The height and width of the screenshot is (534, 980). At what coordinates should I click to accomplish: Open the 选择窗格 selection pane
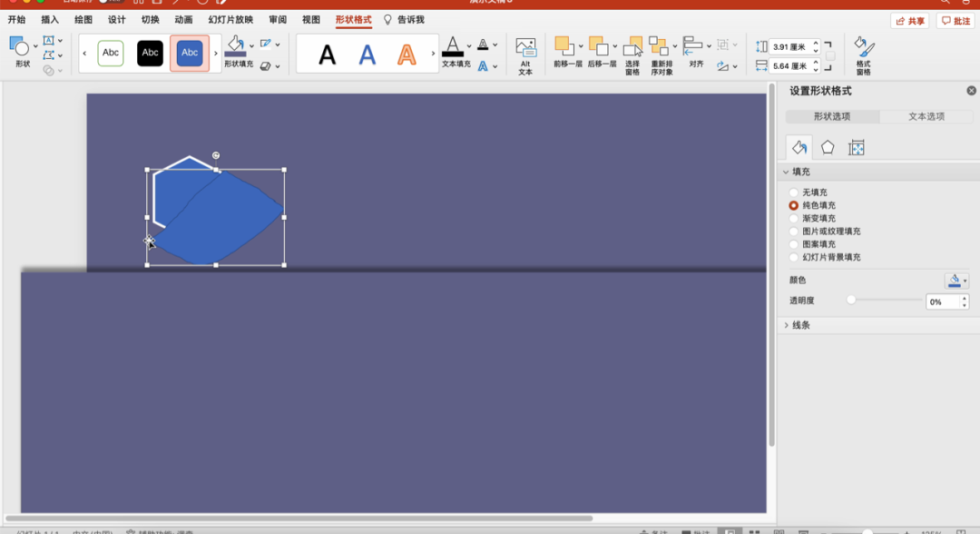tap(632, 55)
